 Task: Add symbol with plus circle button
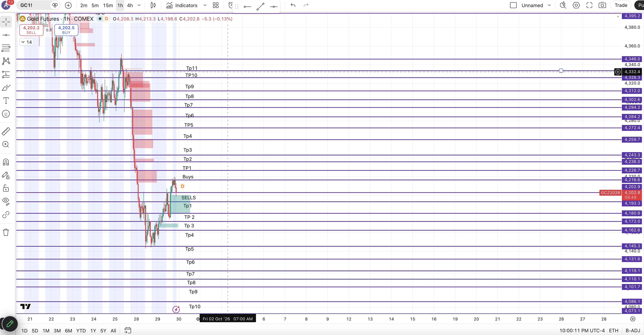68,5
